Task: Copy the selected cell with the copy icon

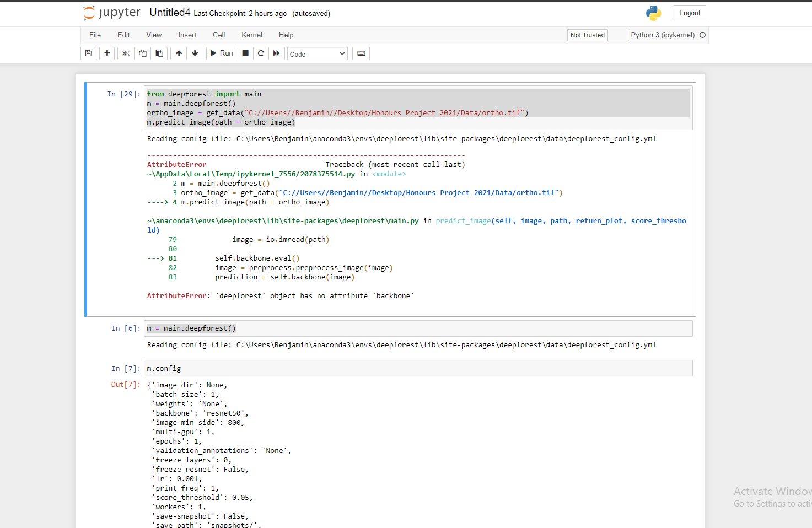Action: point(142,53)
